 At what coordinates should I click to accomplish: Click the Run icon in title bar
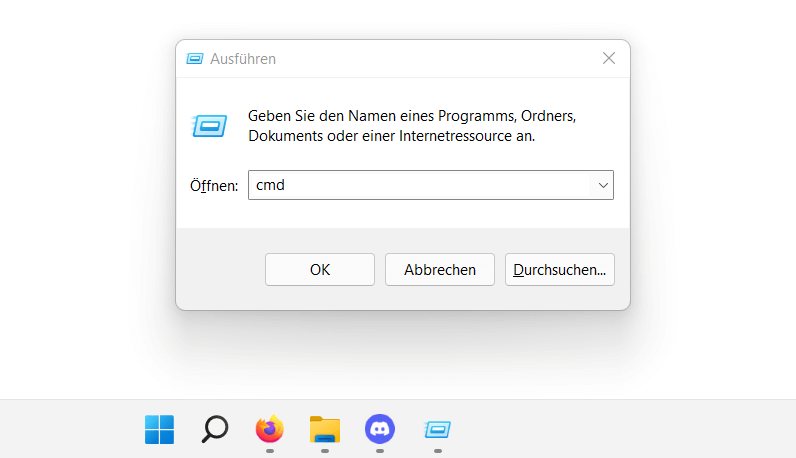pyautogui.click(x=194, y=59)
